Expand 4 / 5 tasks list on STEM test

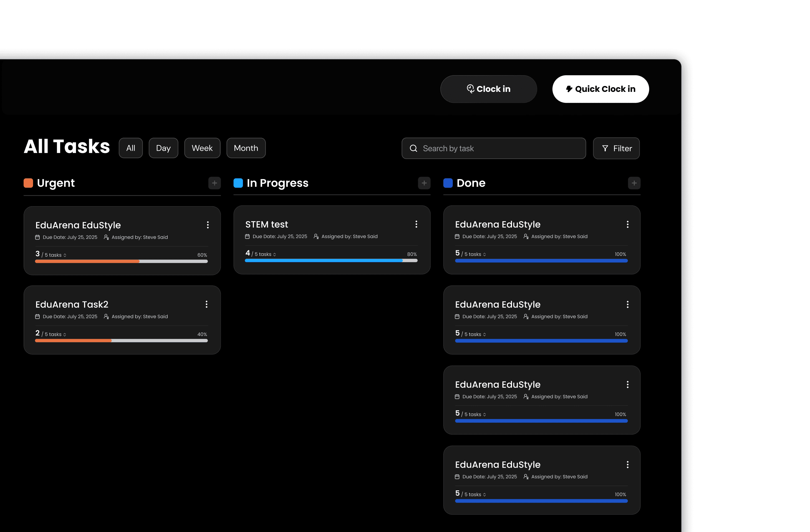coord(274,254)
